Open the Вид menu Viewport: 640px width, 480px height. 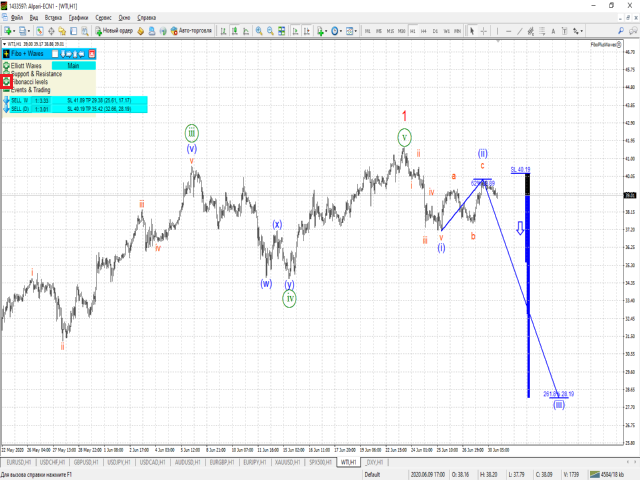[34, 18]
